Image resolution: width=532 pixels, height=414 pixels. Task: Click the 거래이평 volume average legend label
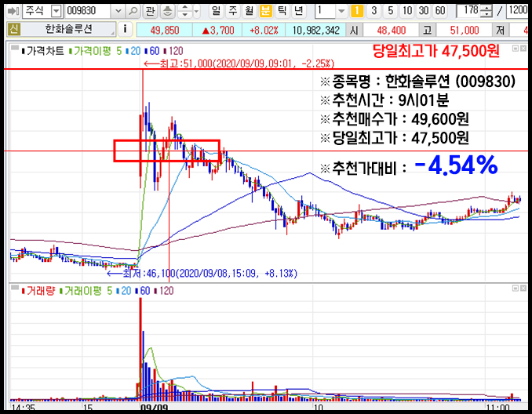pyautogui.click(x=80, y=291)
